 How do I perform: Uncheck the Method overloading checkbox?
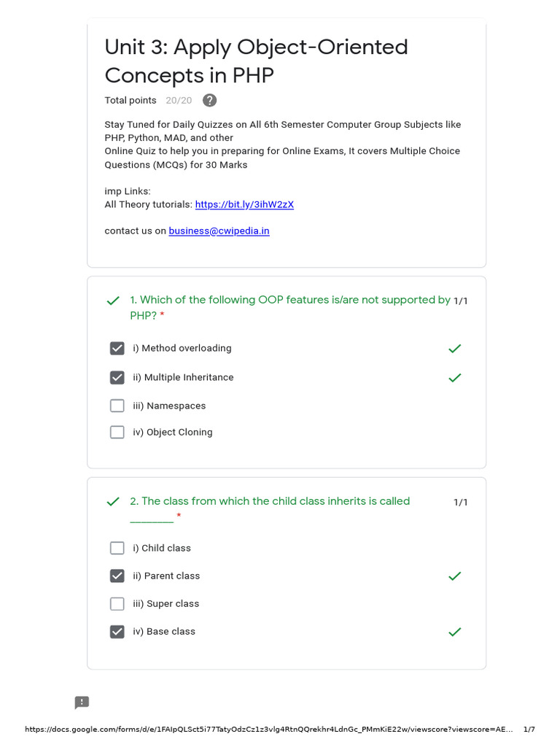coord(117,349)
